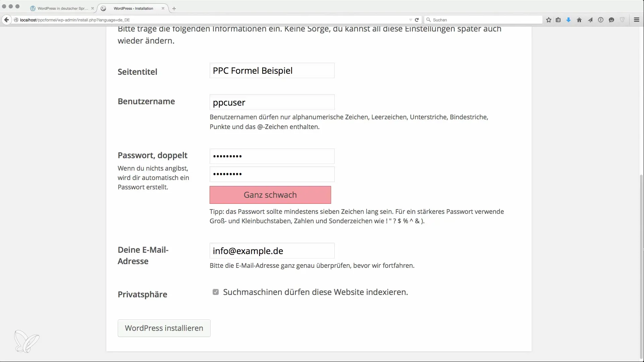The height and width of the screenshot is (362, 644).
Task: Toggle the Suchmaschinen indexieren checkbox
Action: click(216, 292)
